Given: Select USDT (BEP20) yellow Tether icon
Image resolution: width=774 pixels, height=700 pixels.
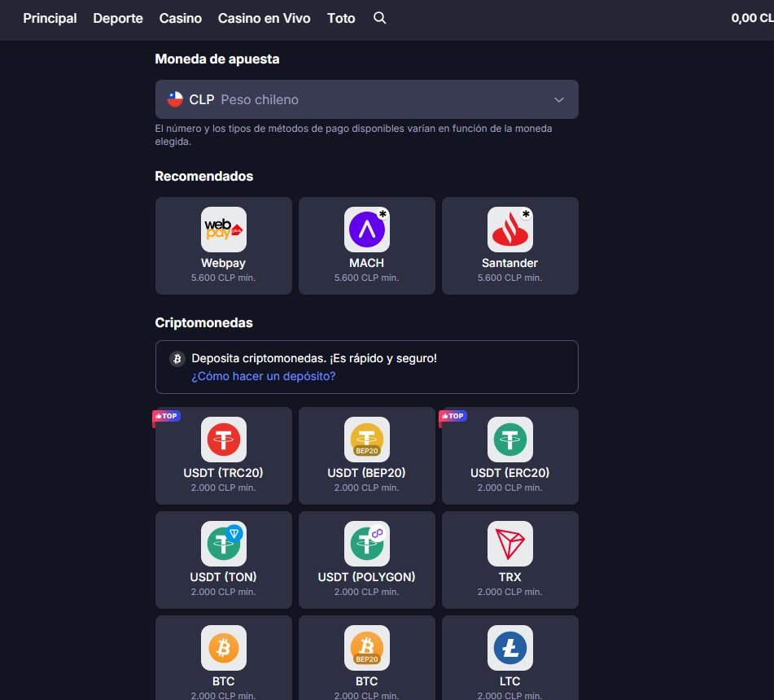Looking at the screenshot, I should pos(367,440).
